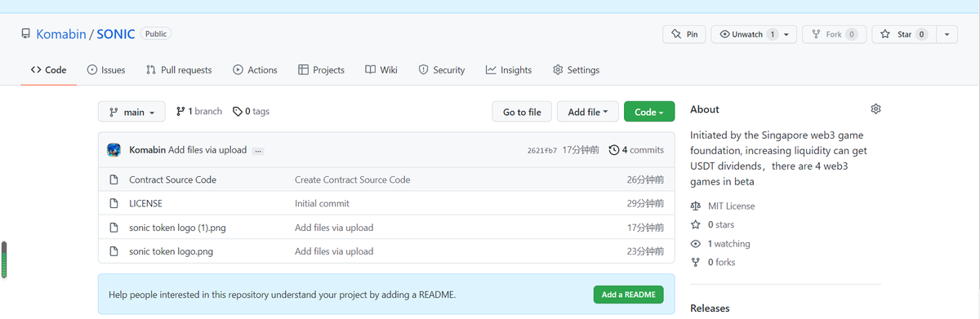The image size is (980, 319).
Task: Open the Create Contract Source Code commit
Action: (x=353, y=179)
